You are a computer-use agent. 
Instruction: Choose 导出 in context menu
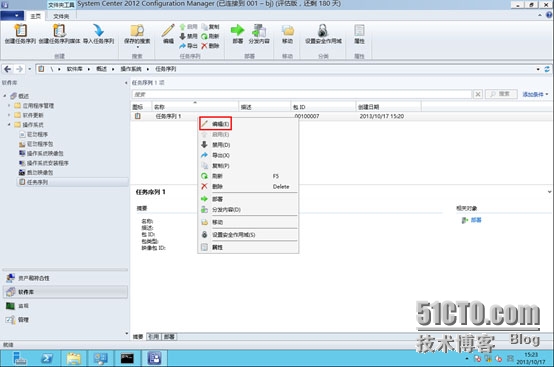[x=248, y=155]
